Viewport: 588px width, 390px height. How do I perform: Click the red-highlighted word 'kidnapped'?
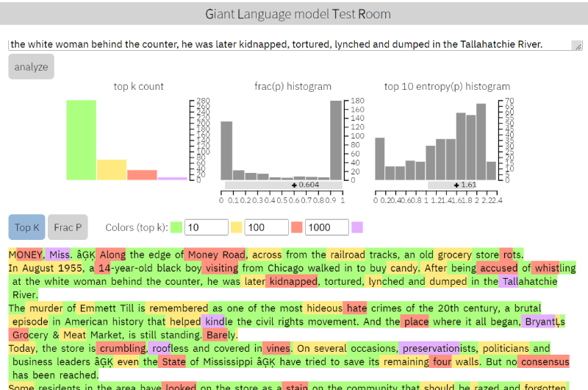click(293, 282)
